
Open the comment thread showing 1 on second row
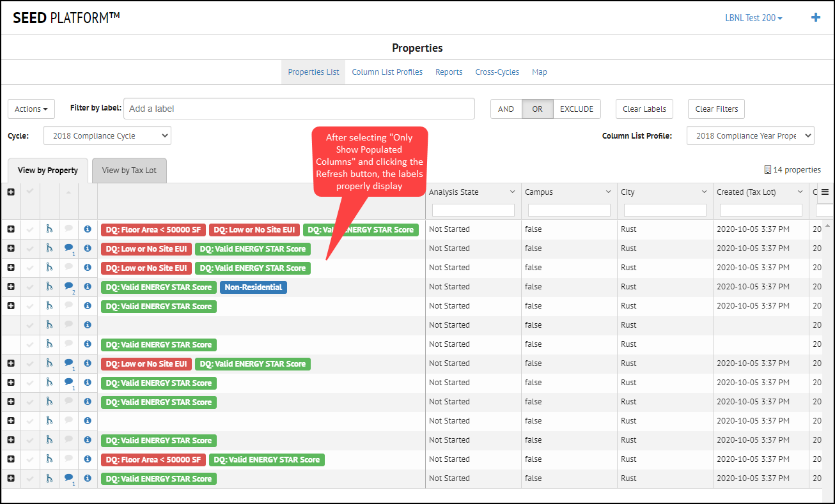[x=69, y=248]
